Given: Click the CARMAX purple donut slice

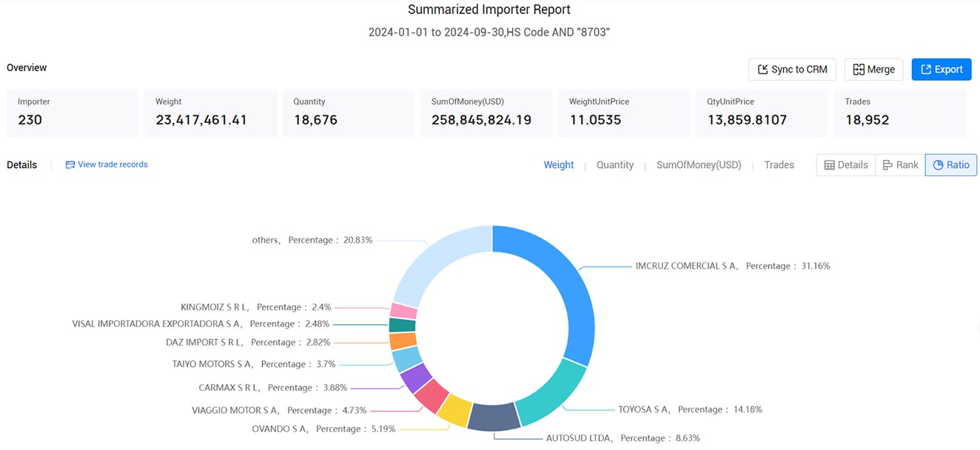Looking at the screenshot, I should tap(415, 377).
